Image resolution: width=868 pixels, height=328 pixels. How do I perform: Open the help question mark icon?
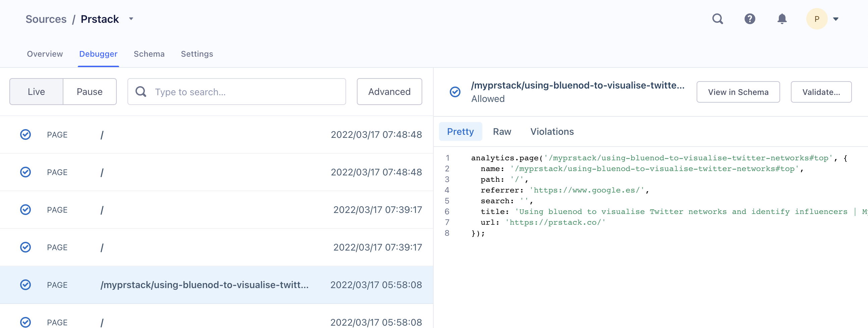tap(750, 19)
